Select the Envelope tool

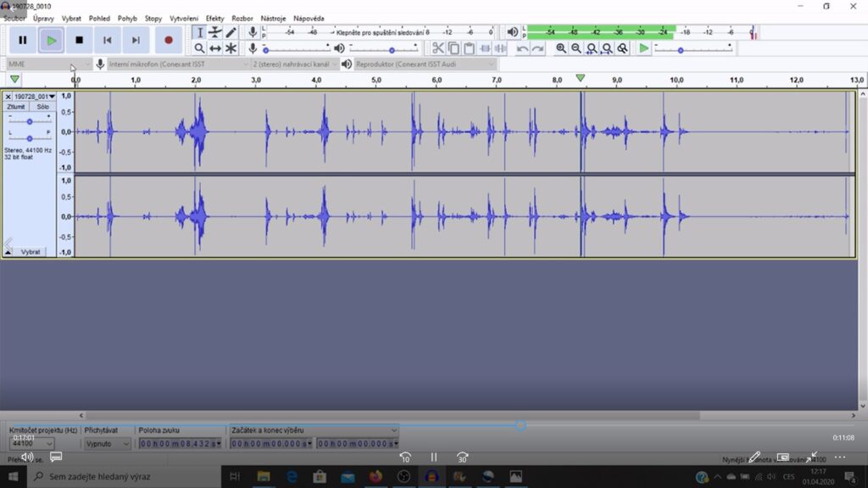(215, 32)
